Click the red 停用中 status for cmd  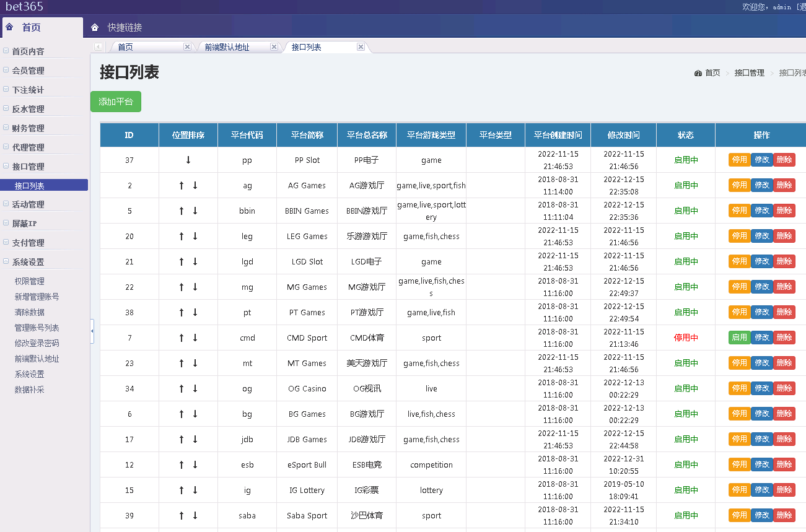tap(686, 338)
